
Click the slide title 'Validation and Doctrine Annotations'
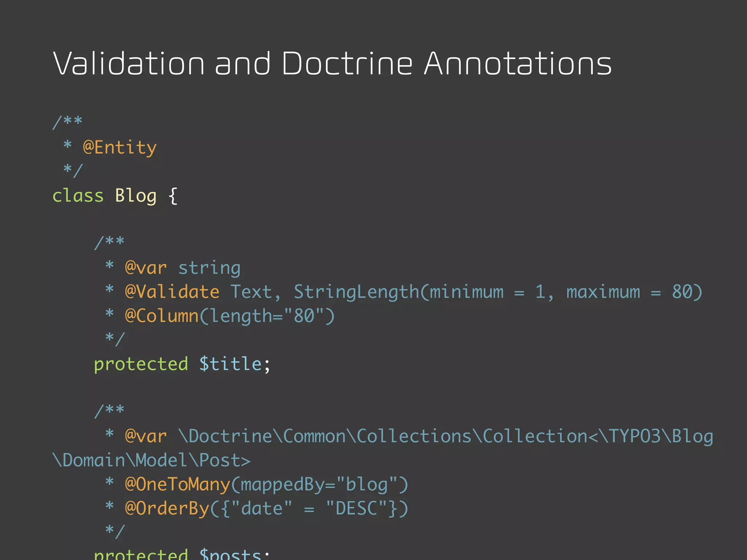[332, 63]
